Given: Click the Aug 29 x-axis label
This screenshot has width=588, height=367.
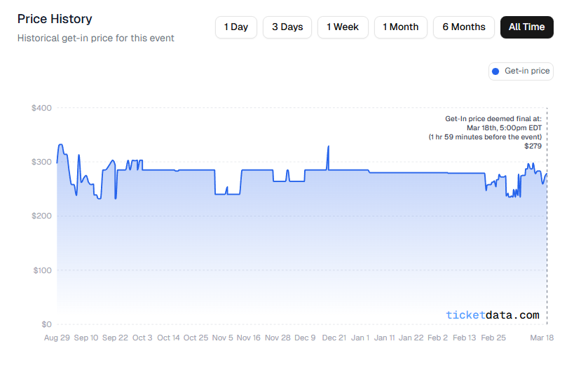Looking at the screenshot, I should click(x=56, y=338).
